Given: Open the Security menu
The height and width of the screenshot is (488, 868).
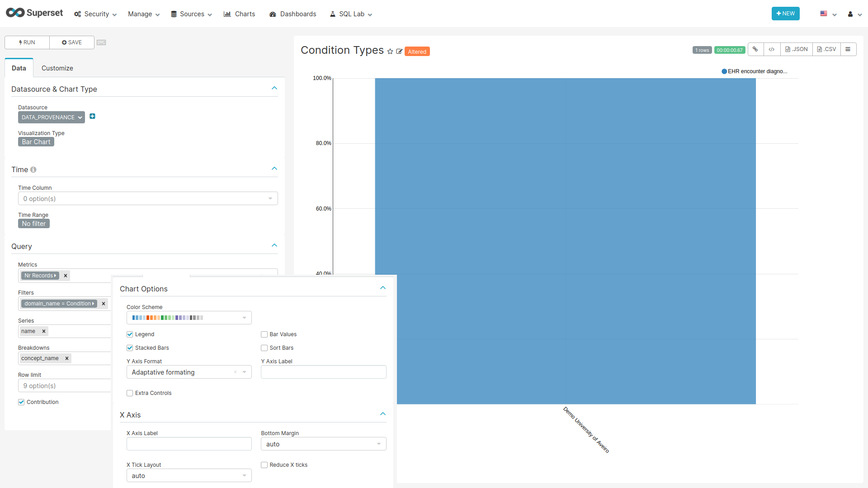Looking at the screenshot, I should pos(95,14).
